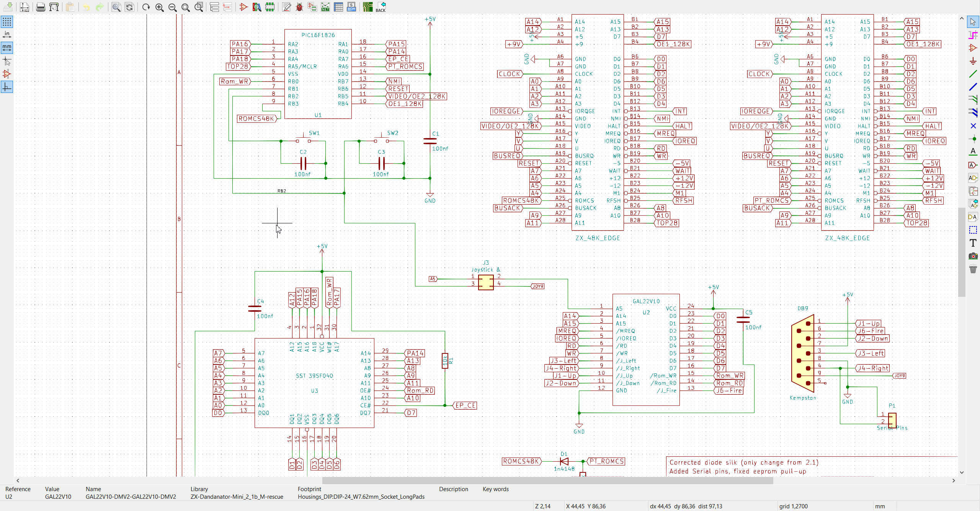This screenshot has height=511, width=980.
Task: Open hierarchy navigator
Action: click(214, 7)
